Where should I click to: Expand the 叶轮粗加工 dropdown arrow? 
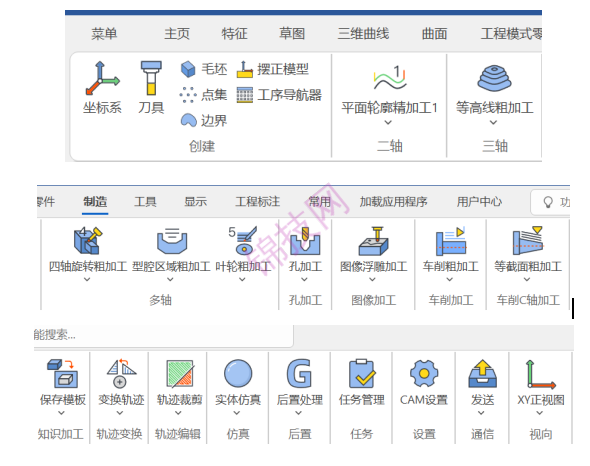pos(242,279)
